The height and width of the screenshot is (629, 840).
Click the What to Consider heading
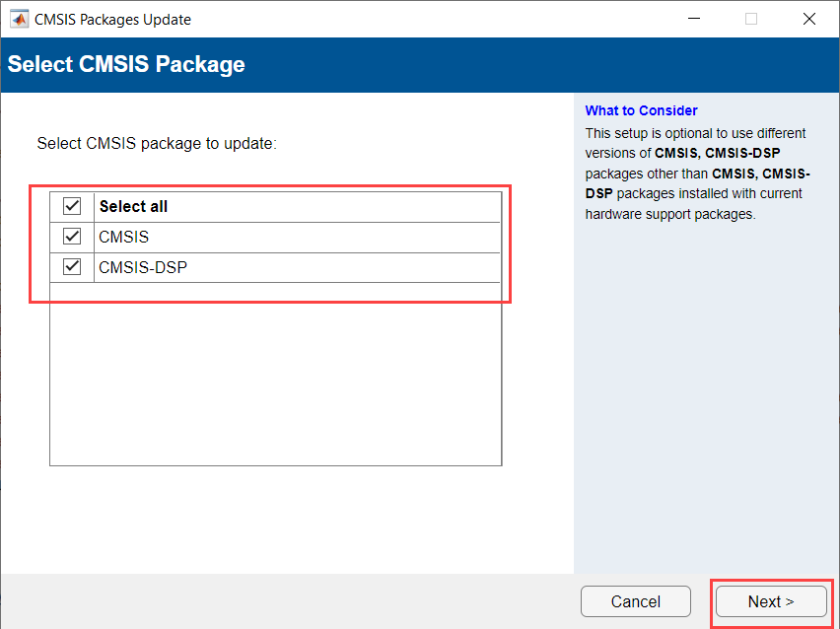point(641,110)
